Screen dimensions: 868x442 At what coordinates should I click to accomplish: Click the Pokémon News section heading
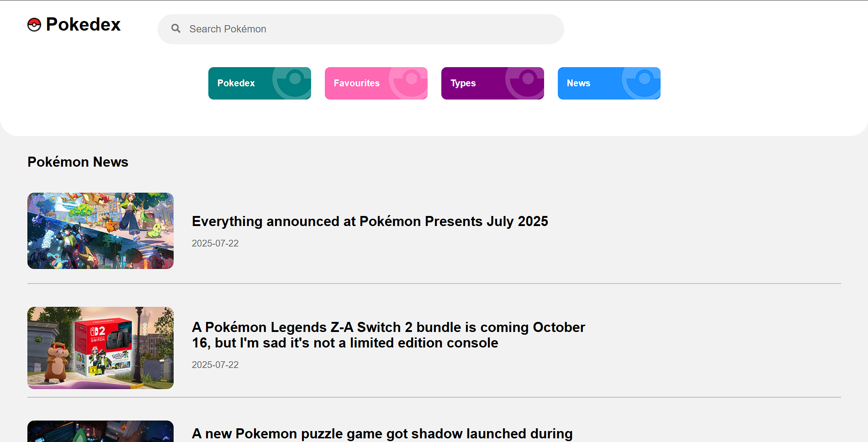click(78, 162)
